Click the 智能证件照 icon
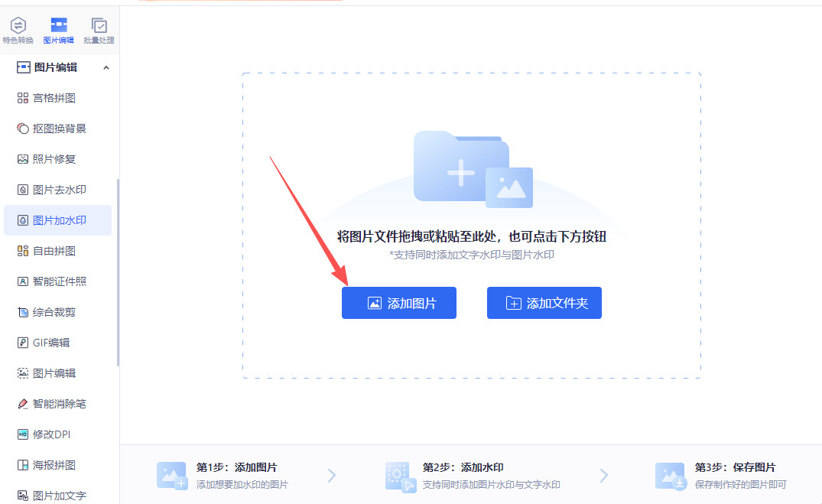The image size is (822, 504). (22, 281)
